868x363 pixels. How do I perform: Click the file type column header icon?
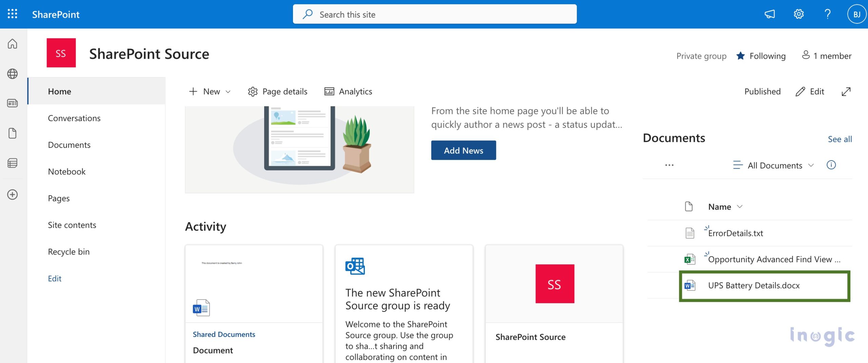pyautogui.click(x=689, y=207)
